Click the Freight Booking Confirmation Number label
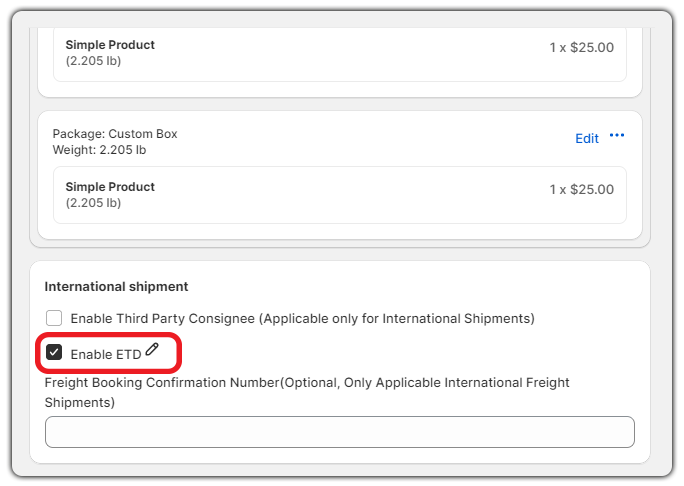This screenshot has height=486, width=684. point(307,392)
